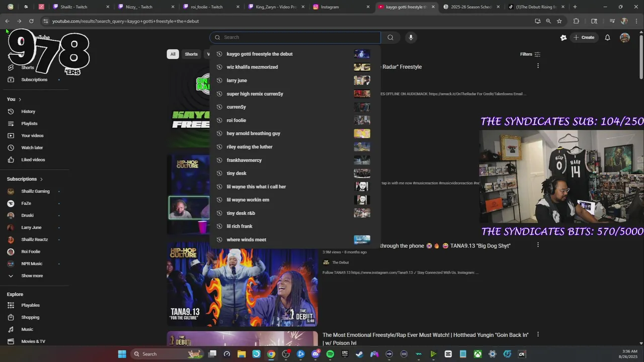
Task: Pick 'super high remix curren$y' suggestion
Action: [x=294, y=94]
